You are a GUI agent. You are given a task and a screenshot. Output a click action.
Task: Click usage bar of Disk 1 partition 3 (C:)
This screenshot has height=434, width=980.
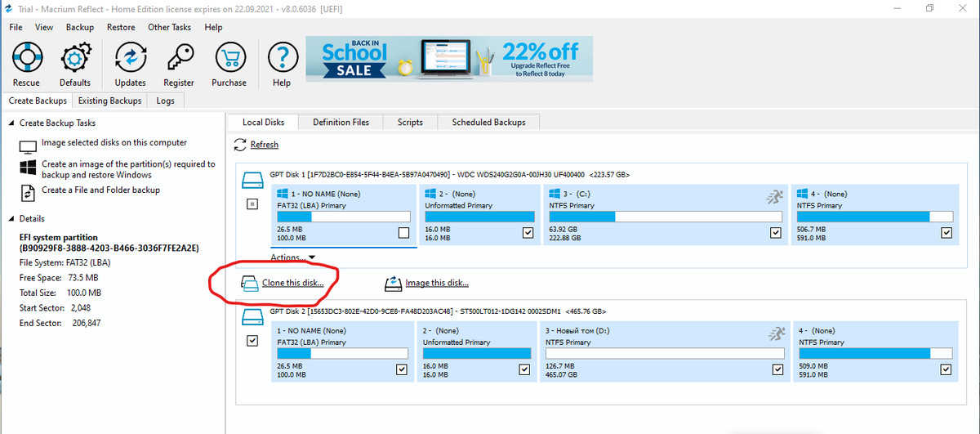pos(665,217)
